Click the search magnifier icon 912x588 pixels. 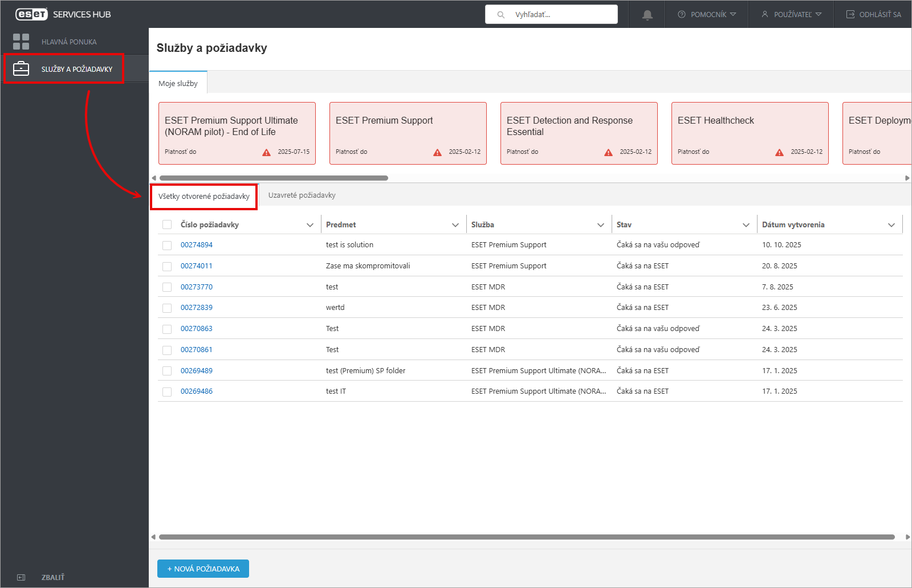(501, 15)
